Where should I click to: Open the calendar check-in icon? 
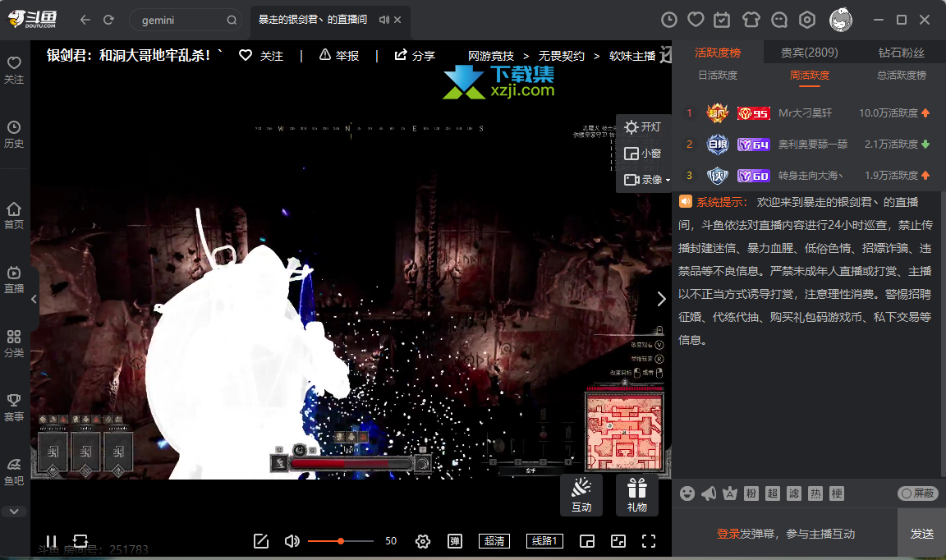point(722,20)
